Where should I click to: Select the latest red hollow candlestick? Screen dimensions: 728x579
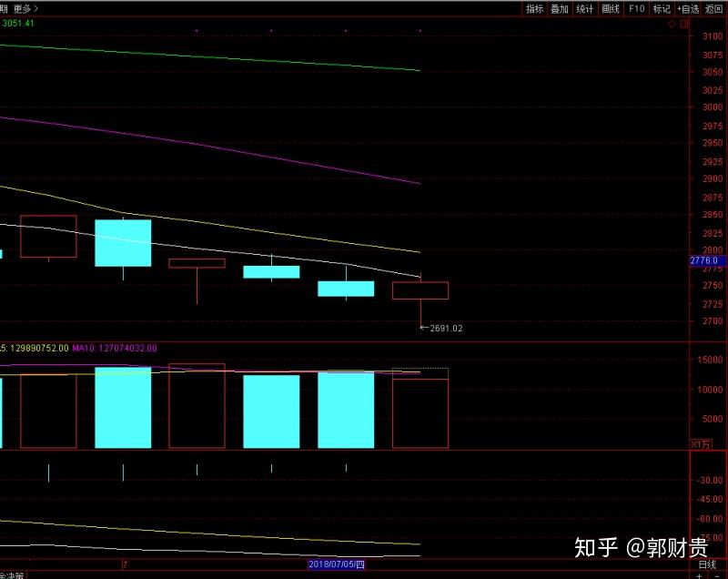[420, 290]
